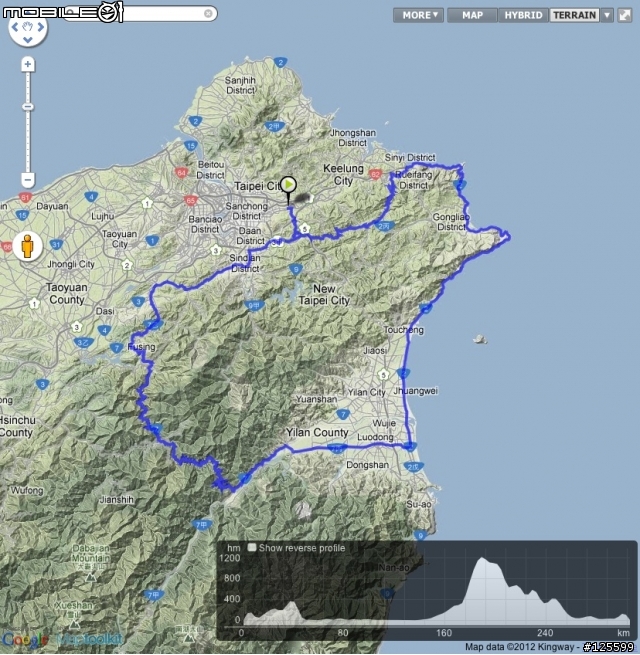Screen dimensions: 640x655
Task: Click the Luodong label
Action: click(375, 437)
